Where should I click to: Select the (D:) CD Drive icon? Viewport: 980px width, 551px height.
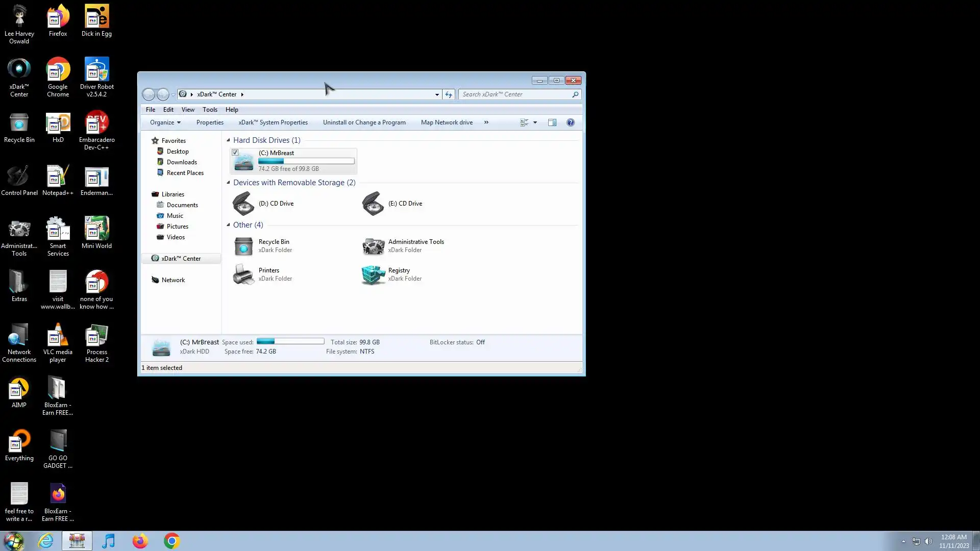pyautogui.click(x=243, y=204)
